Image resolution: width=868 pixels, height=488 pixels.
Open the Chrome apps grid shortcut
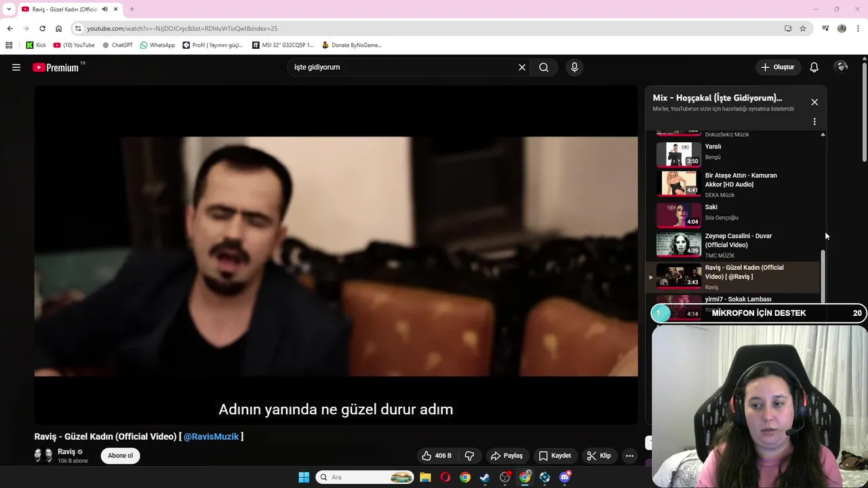point(9,45)
